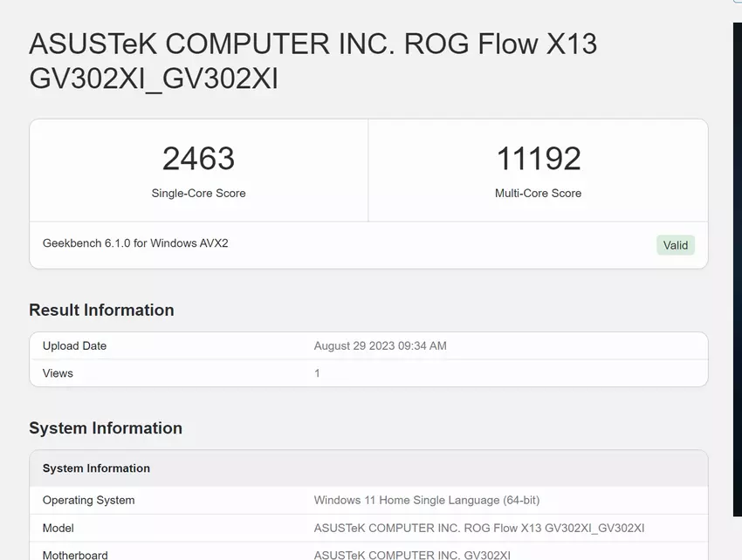Select the Multi-Core Score label
This screenshot has height=560, width=742.
538,193
